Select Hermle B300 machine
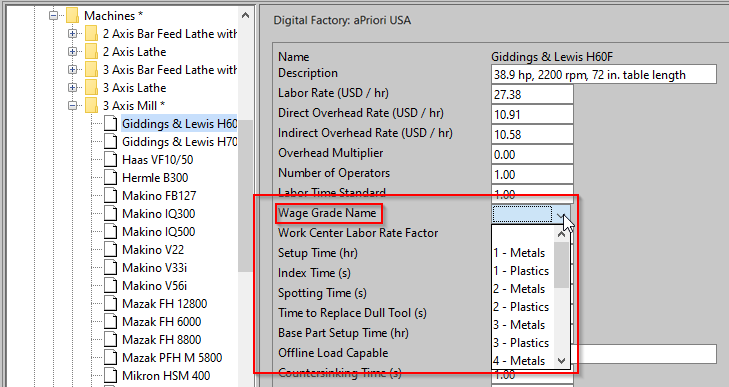Screen dimensions: 729x387 click(x=155, y=178)
